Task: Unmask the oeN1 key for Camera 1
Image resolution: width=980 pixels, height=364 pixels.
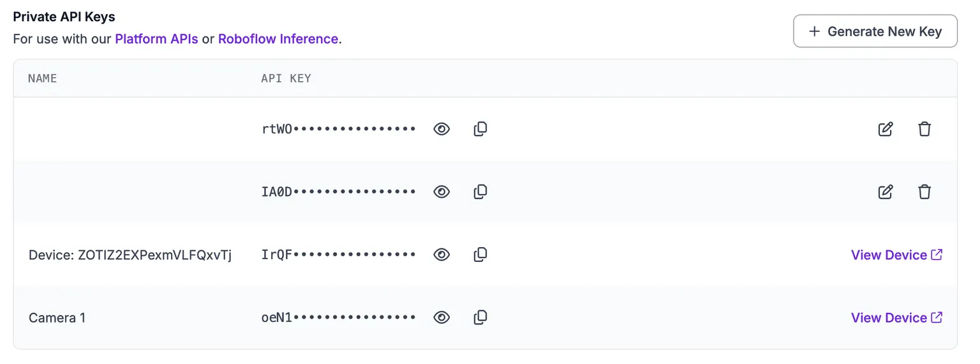Action: pyautogui.click(x=442, y=317)
